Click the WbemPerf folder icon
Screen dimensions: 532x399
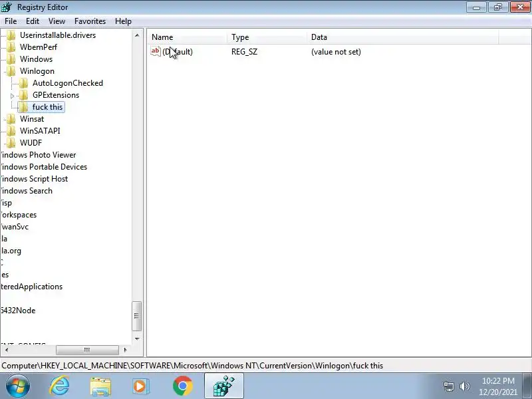click(11, 47)
